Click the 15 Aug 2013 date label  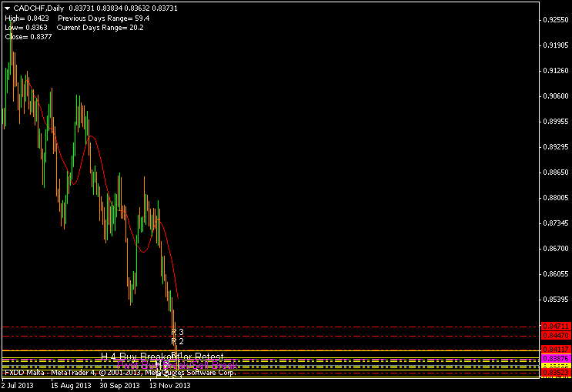pyautogui.click(x=72, y=385)
